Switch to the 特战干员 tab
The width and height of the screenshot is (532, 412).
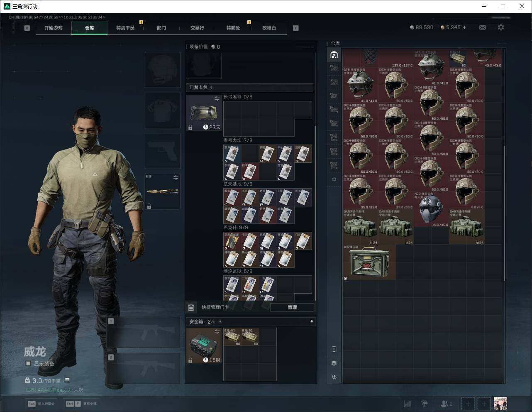[x=125, y=28]
